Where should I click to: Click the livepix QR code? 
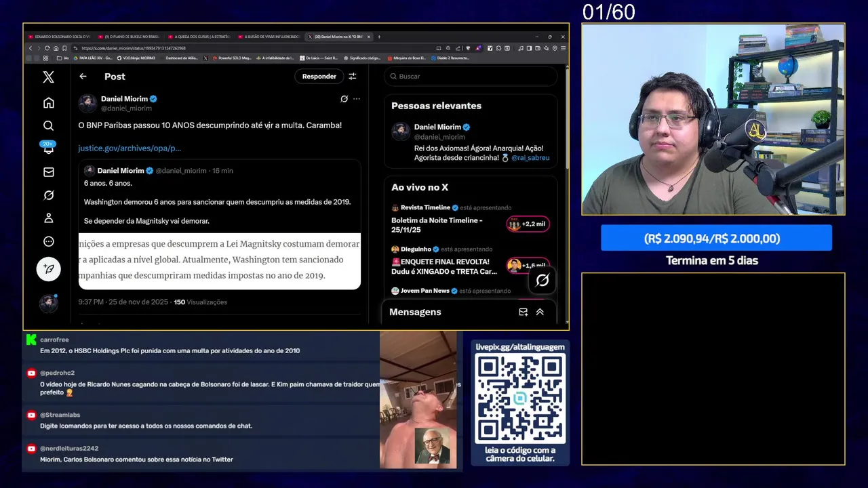pyautogui.click(x=520, y=399)
